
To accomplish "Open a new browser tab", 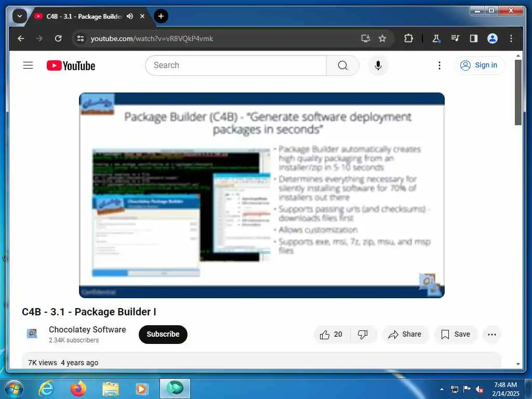I will [161, 16].
